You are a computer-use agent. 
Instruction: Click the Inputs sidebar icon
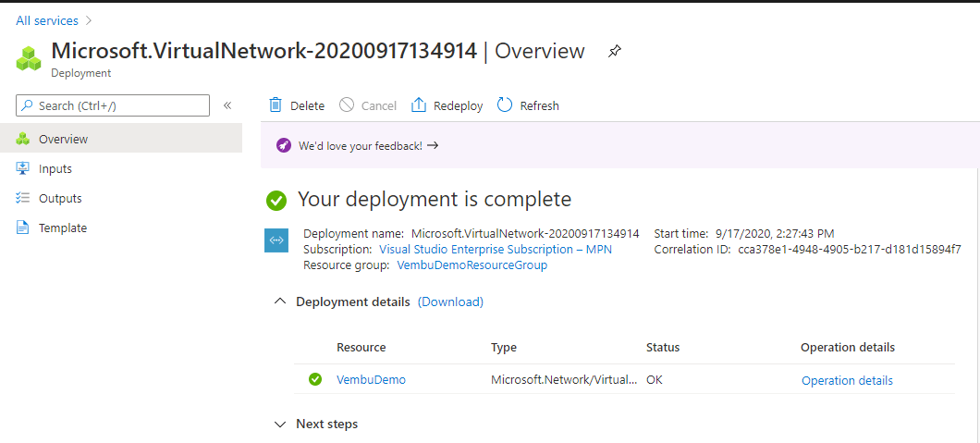pos(23,168)
